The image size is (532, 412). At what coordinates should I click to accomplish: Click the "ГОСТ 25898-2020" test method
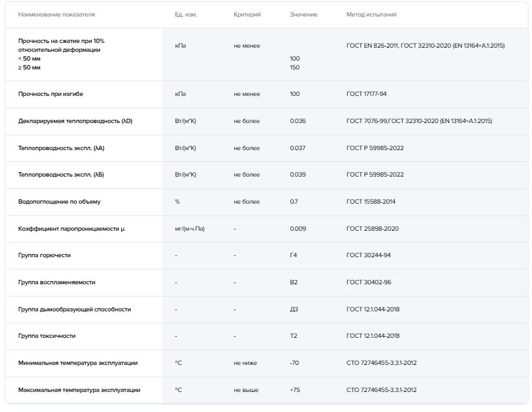click(x=373, y=229)
